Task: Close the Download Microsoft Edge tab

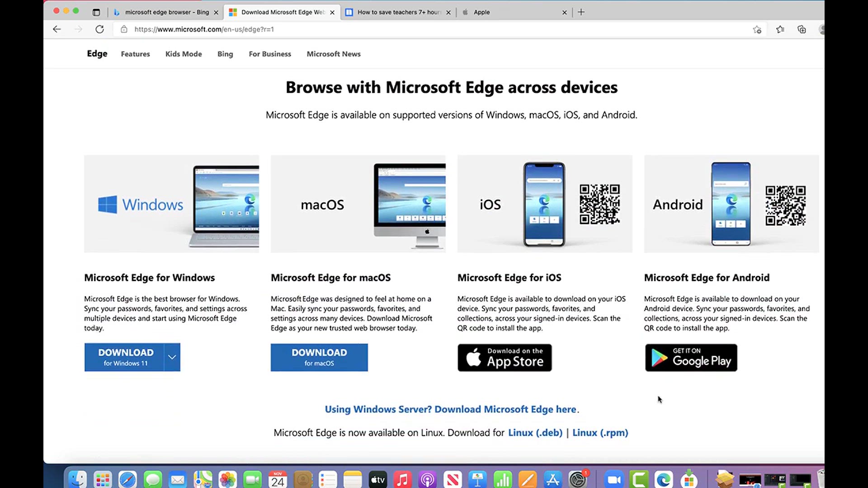Action: 332,13
